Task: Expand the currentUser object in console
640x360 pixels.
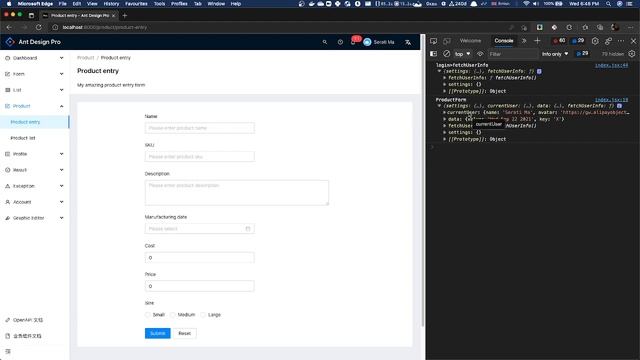Action: coord(444,112)
